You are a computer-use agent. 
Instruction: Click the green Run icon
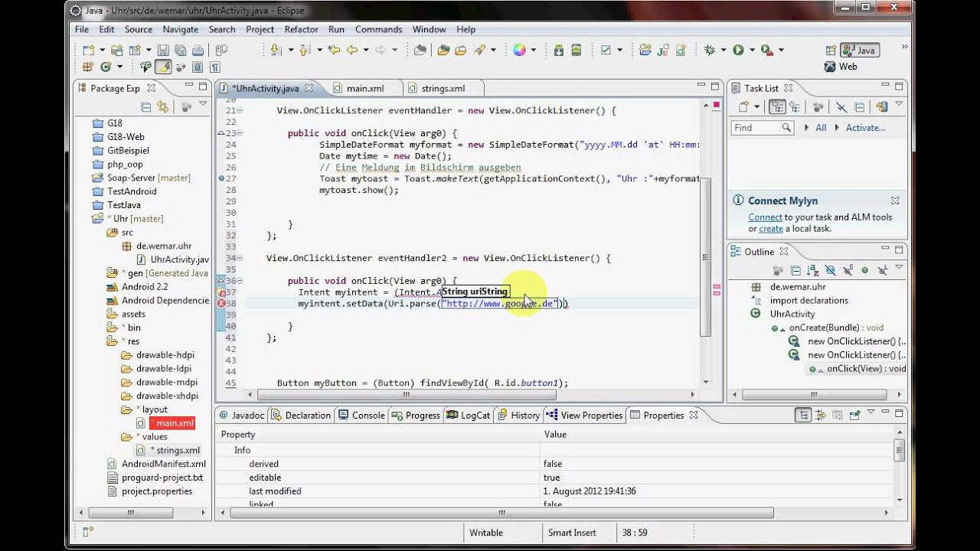point(738,50)
